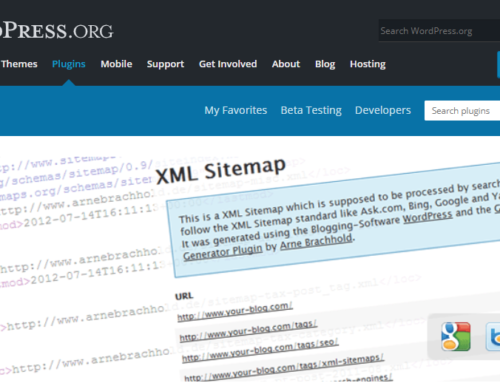Image resolution: width=500 pixels, height=383 pixels.
Task: Focus the Search WordPress.org field
Action: [439, 31]
